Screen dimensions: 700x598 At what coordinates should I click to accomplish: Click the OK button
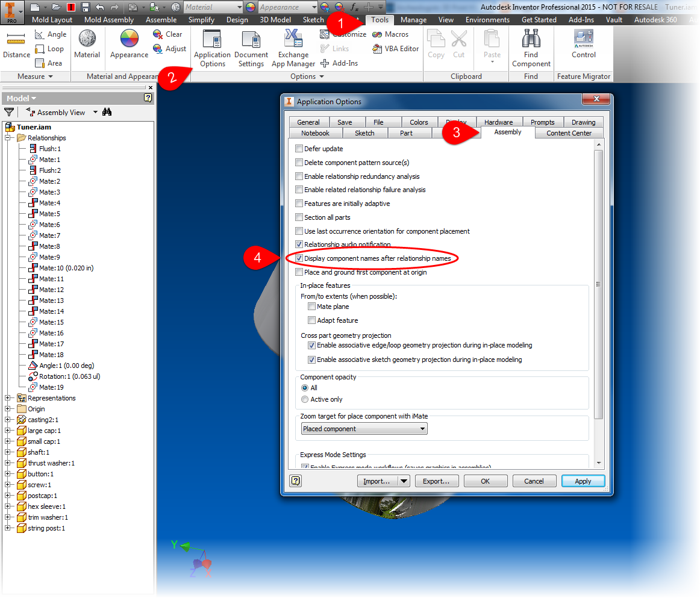486,481
